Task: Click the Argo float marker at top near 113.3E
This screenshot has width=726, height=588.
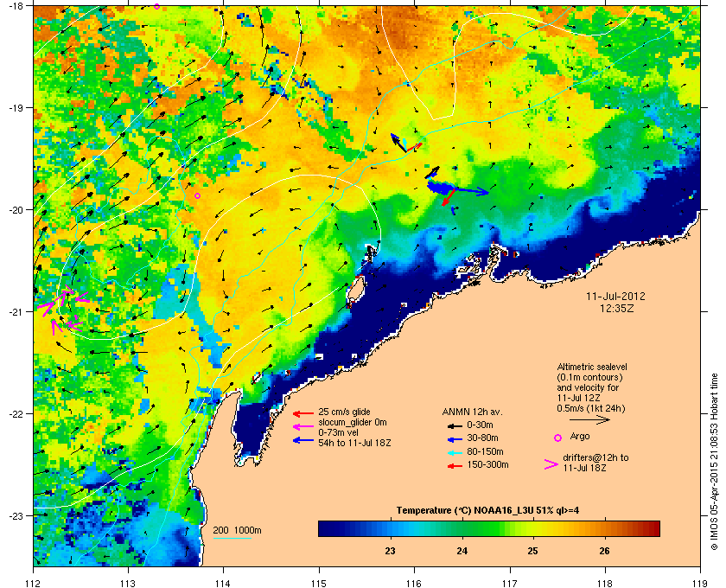Action: (156, 6)
